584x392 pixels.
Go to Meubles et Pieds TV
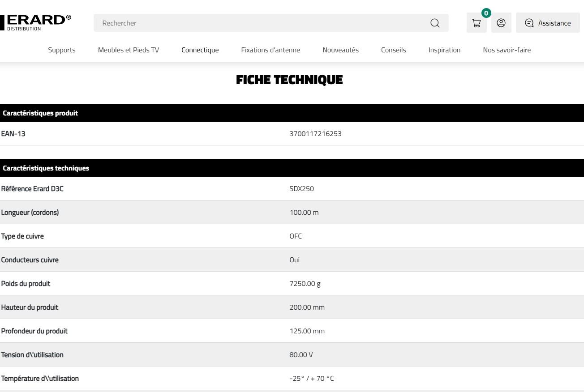click(x=129, y=50)
